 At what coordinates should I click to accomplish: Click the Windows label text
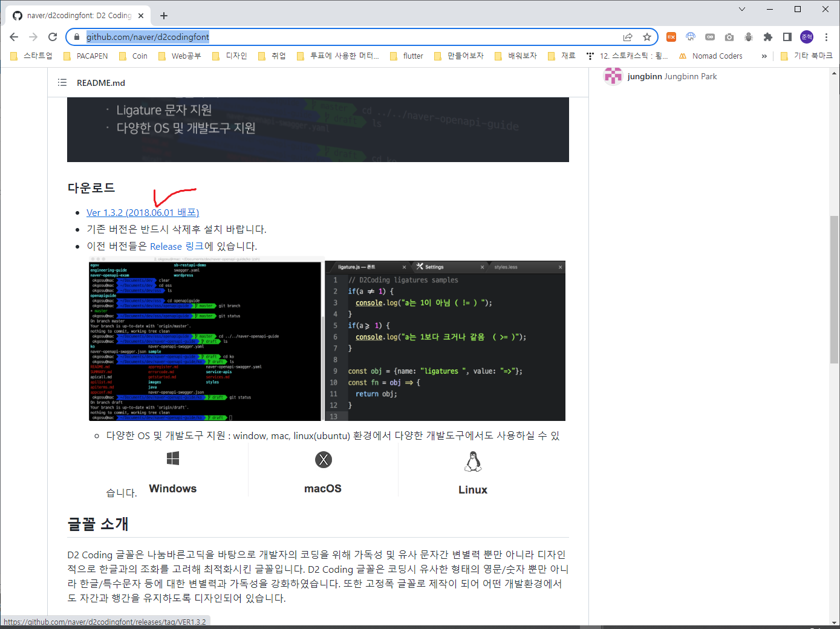(173, 489)
